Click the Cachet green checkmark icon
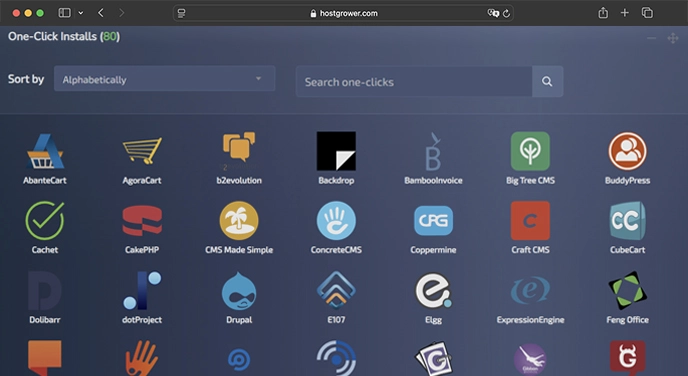688x376 pixels. 45,221
